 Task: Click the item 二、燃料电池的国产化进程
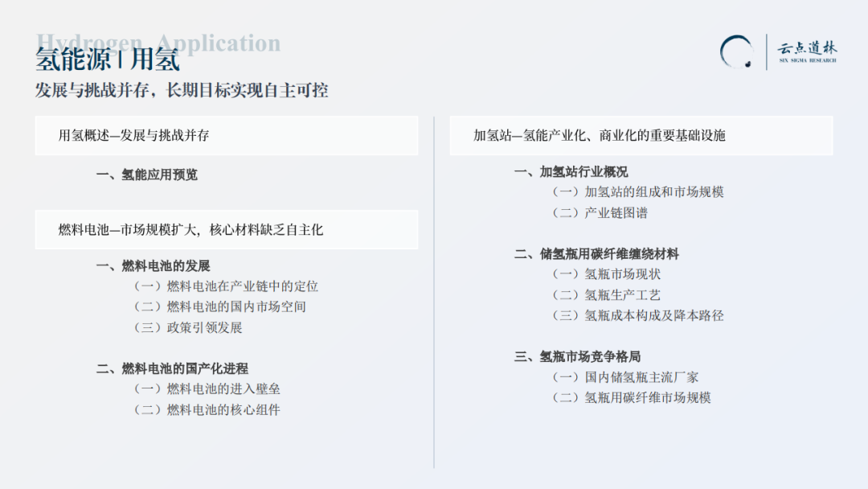(172, 369)
